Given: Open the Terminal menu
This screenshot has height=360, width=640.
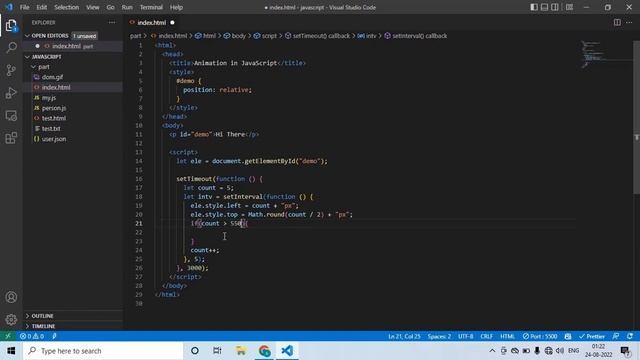Looking at the screenshot, I should [151, 7].
